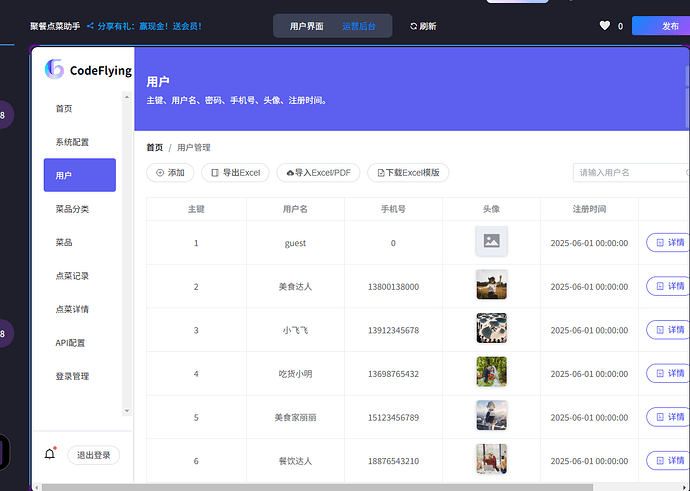The image size is (690, 491).
Task: Open avatar thumbnail of 吃货小明
Action: point(492,372)
